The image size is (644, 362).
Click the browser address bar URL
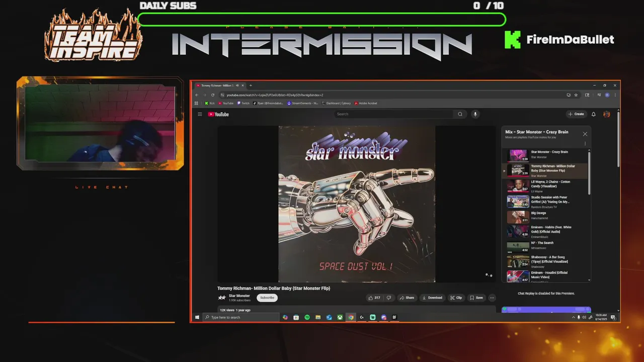(274, 95)
